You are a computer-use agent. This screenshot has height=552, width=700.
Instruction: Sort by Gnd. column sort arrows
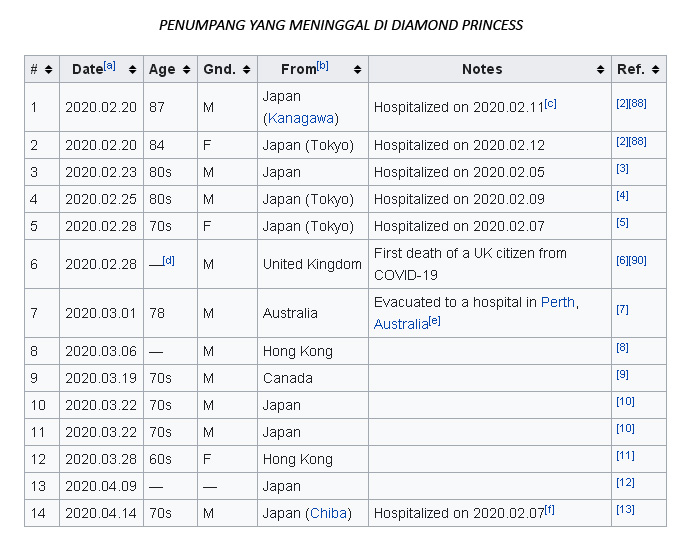(x=246, y=70)
